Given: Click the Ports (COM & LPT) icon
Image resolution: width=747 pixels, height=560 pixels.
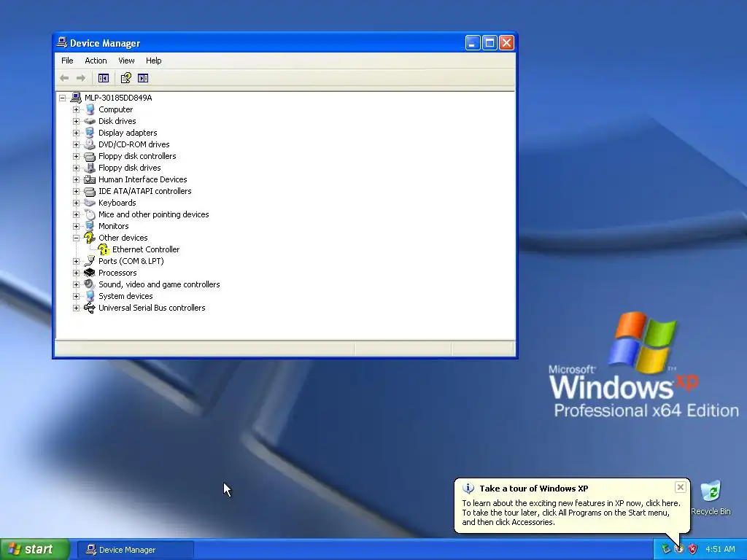Looking at the screenshot, I should coord(90,261).
